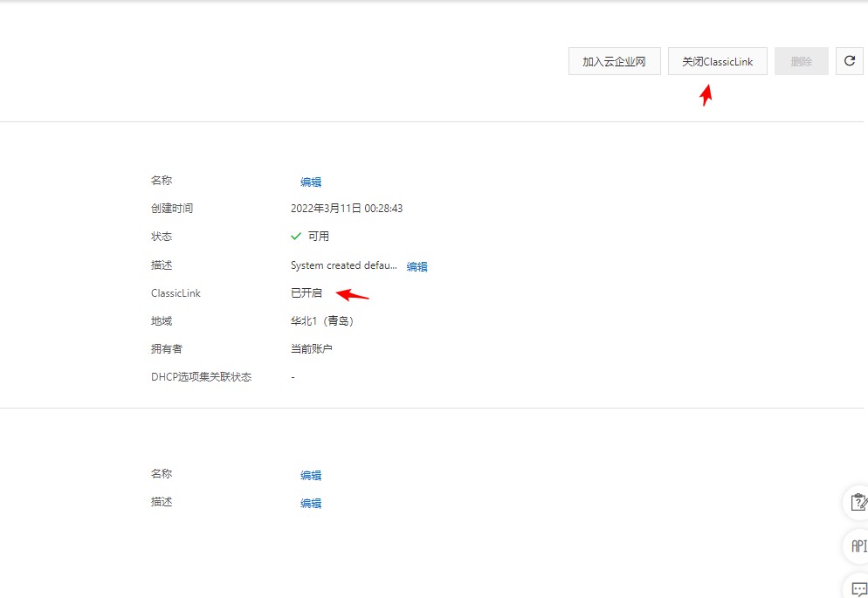Screen dimensions: 868x598
Task: Click the 关闭ClassicLink button
Action: click(717, 61)
